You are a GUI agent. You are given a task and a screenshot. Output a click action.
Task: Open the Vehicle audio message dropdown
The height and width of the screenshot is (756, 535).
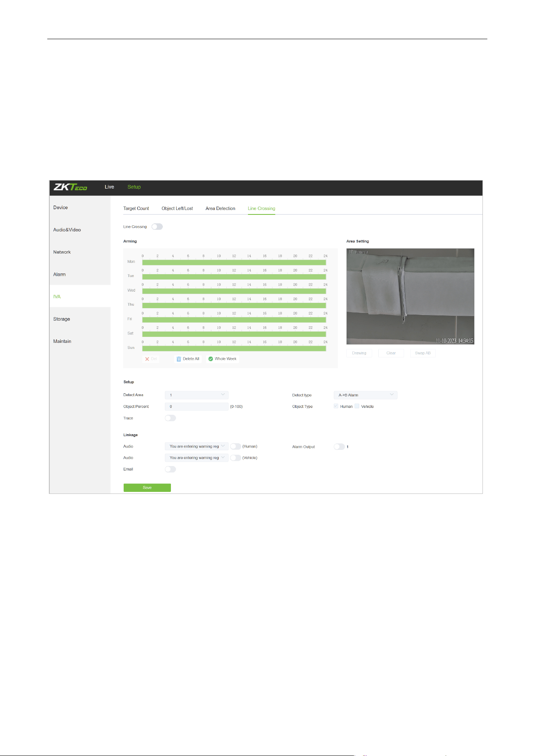[x=197, y=458]
